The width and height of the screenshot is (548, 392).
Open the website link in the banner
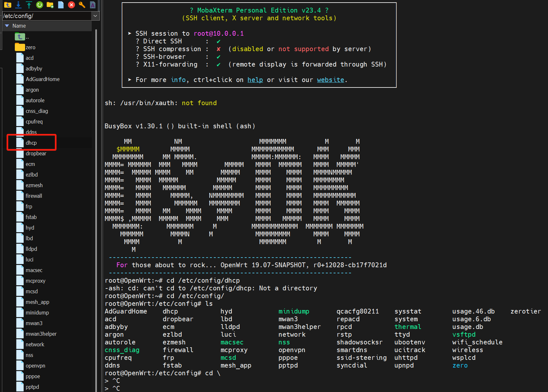coord(330,80)
